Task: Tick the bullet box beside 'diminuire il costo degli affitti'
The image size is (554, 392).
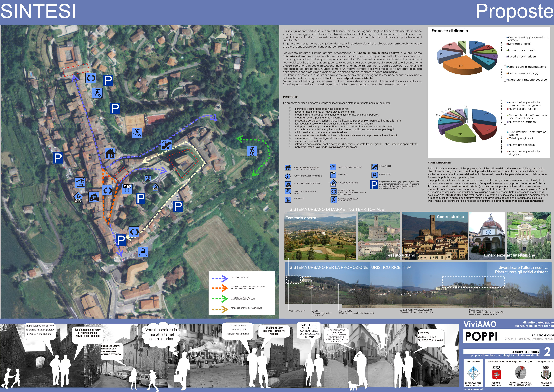Action: pos(290,109)
